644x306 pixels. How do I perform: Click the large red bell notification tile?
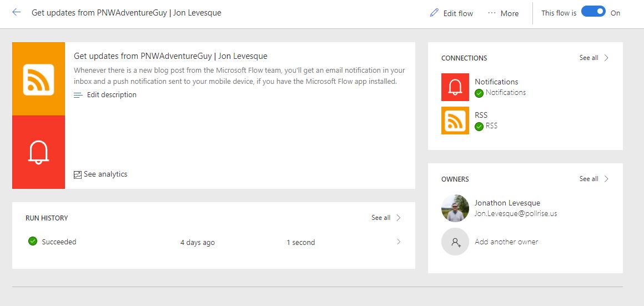pos(39,152)
